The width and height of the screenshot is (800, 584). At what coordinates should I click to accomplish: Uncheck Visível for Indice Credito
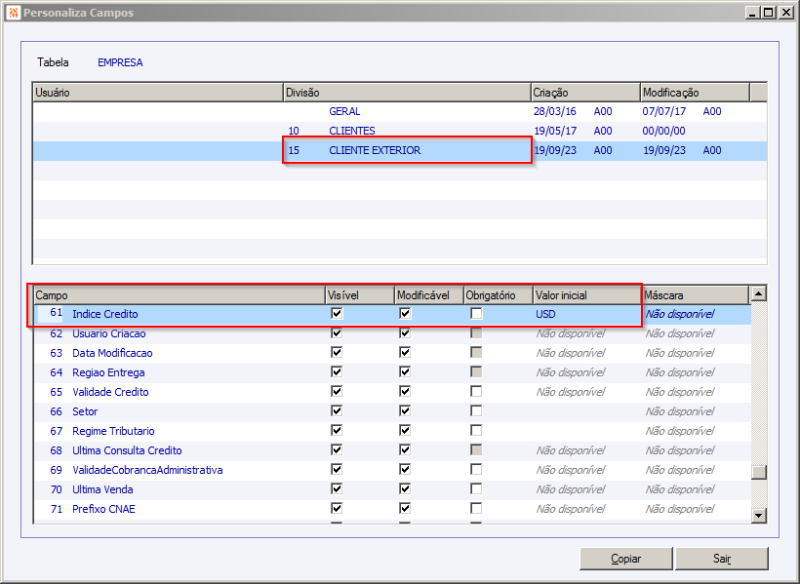click(337, 313)
